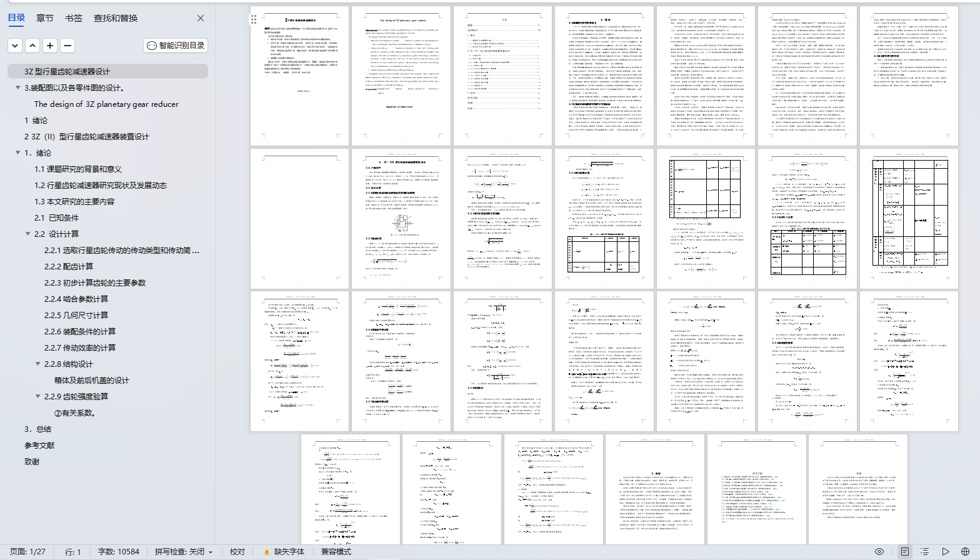Go to 致谢 in the outline
The height and width of the screenshot is (560, 980).
tap(32, 461)
